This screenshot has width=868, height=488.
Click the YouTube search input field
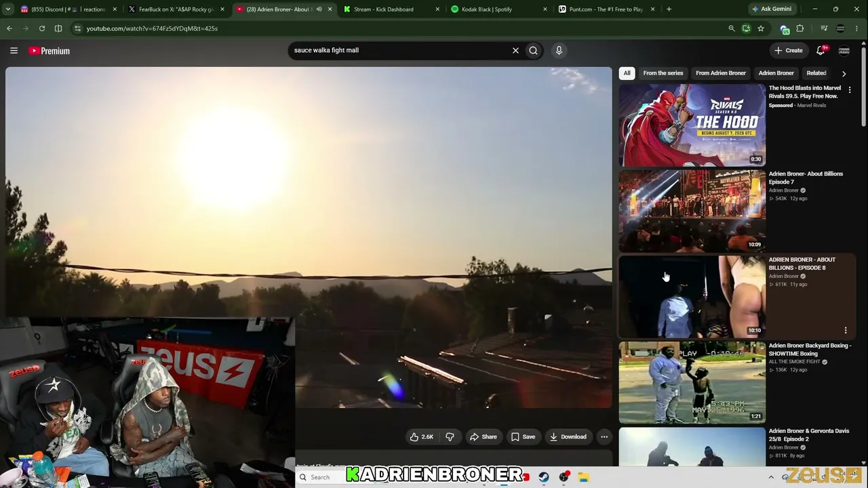(400, 50)
